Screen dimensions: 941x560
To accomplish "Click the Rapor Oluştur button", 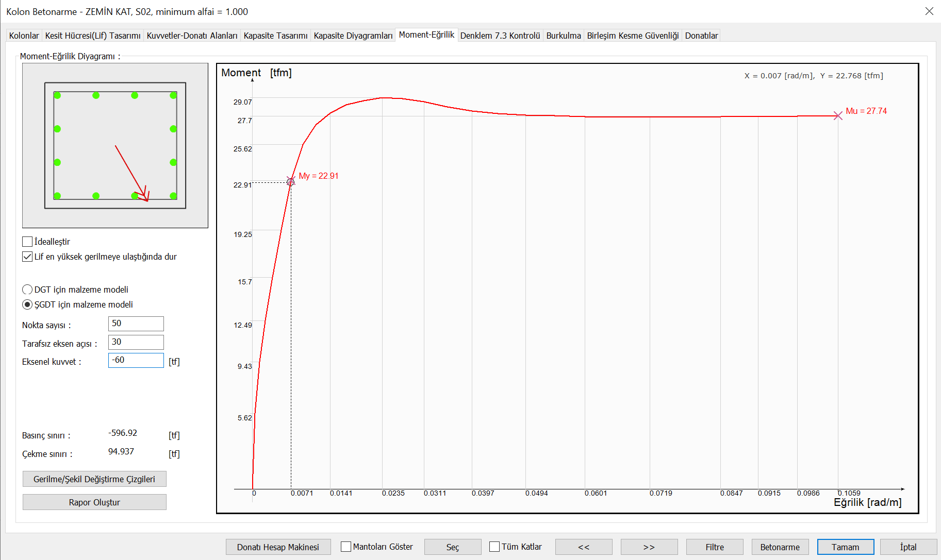I will (x=94, y=502).
